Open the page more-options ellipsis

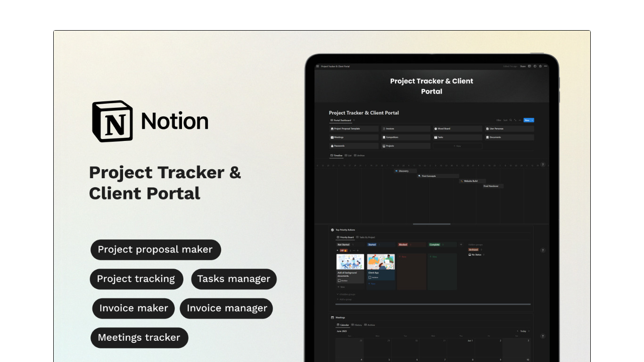pyautogui.click(x=545, y=66)
